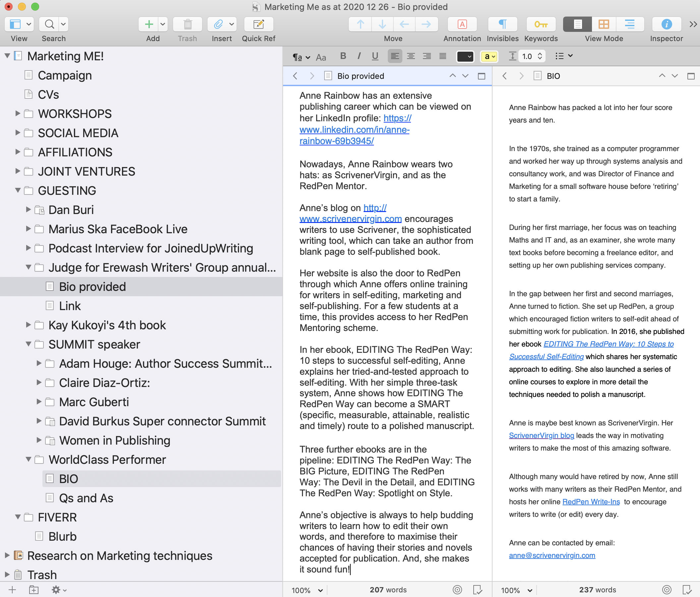Go back in the BIO editor history
700x597 pixels.
click(x=504, y=76)
